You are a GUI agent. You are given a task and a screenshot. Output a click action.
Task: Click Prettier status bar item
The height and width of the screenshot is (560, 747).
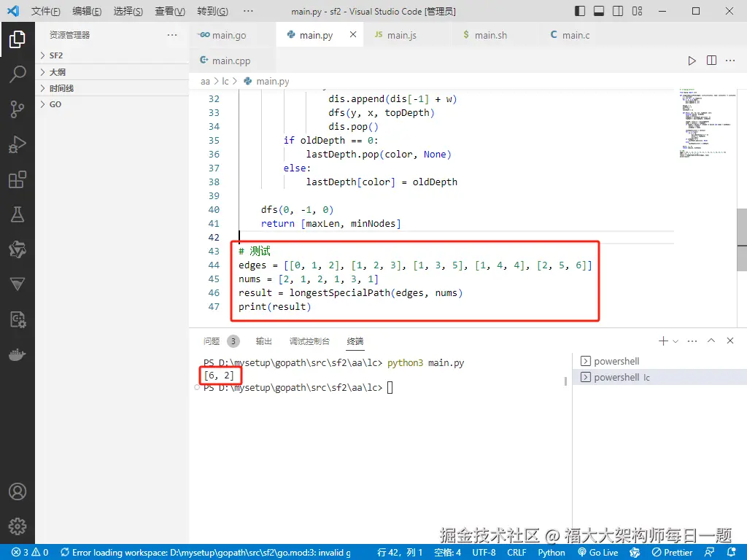pos(672,553)
